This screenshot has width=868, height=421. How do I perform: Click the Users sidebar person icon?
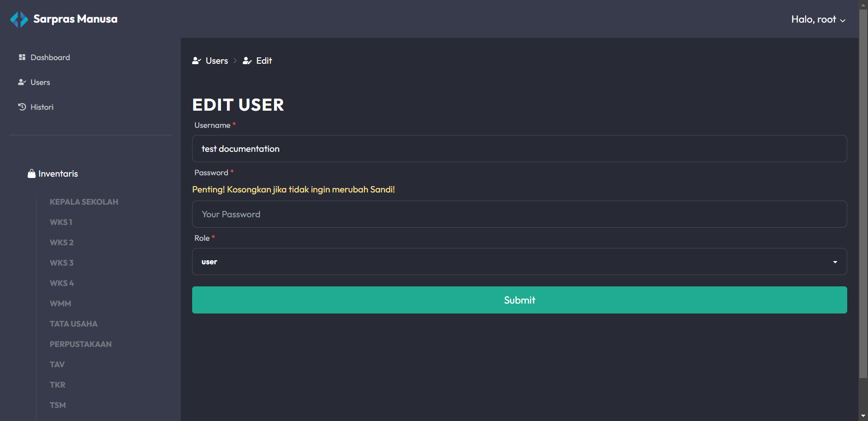click(22, 82)
